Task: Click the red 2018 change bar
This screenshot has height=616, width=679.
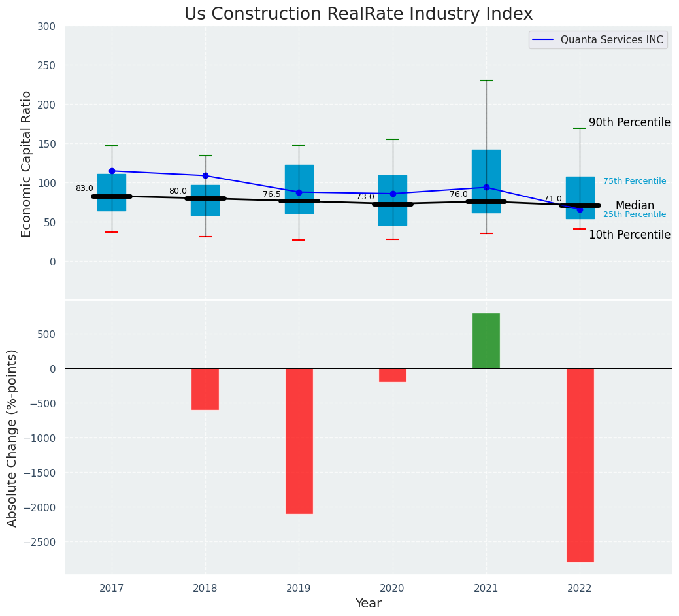Action: pos(205,389)
